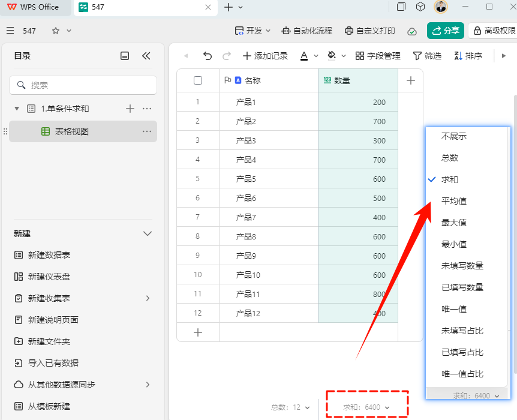Viewport: 517px width, 420px height.
Task: Select the 表格视图 view
Action: [83, 131]
